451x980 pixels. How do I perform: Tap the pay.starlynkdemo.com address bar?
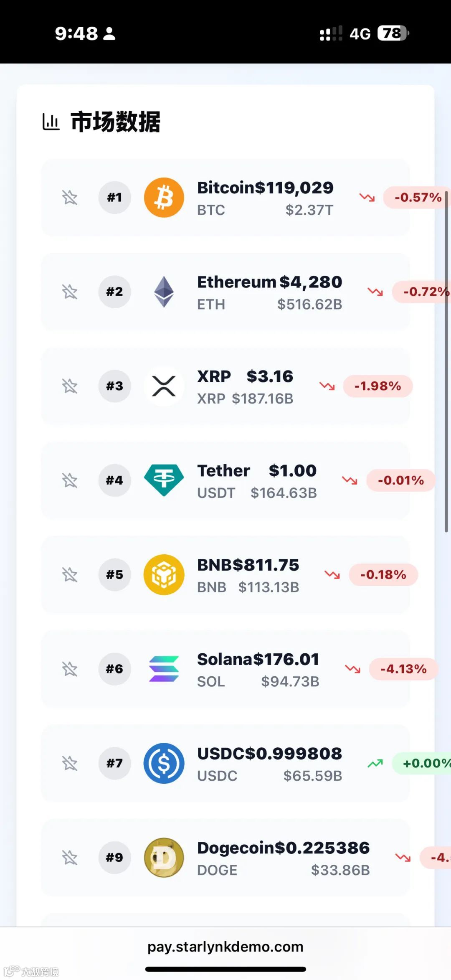point(225,947)
